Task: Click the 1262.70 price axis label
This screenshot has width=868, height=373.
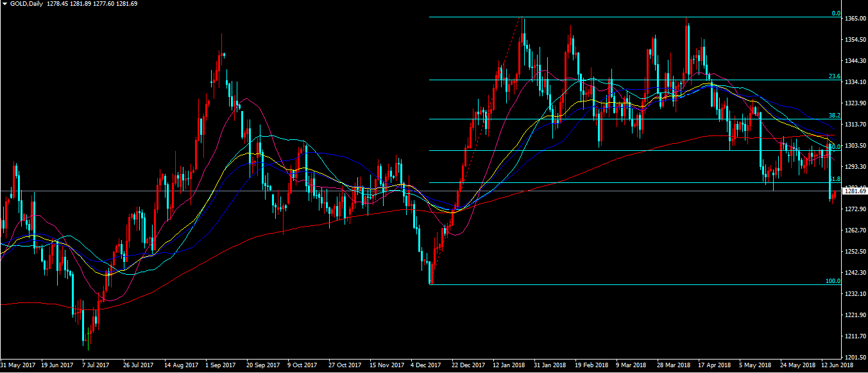Action: tap(855, 230)
